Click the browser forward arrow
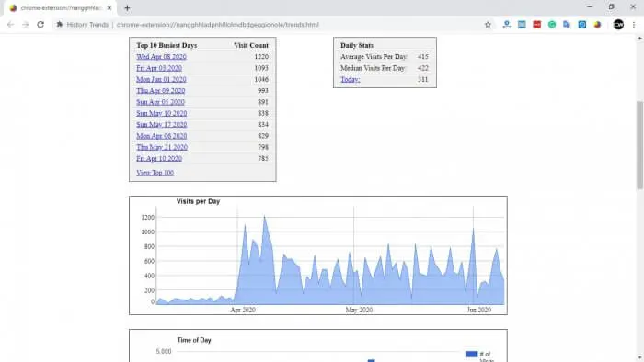Screen dimensions: 644x362 (26, 25)
